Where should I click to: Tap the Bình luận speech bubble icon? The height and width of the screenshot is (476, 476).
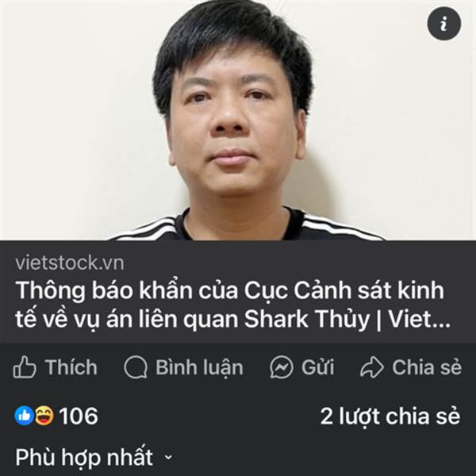click(136, 367)
